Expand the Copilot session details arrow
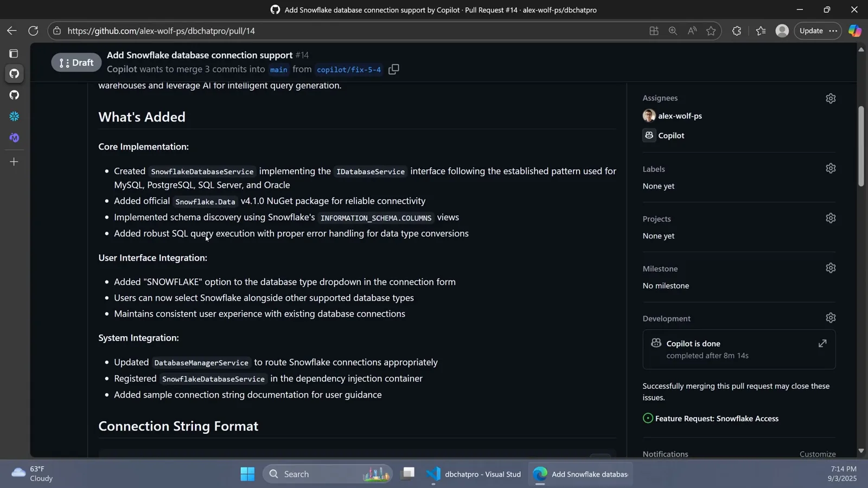The image size is (868, 488). (x=822, y=343)
